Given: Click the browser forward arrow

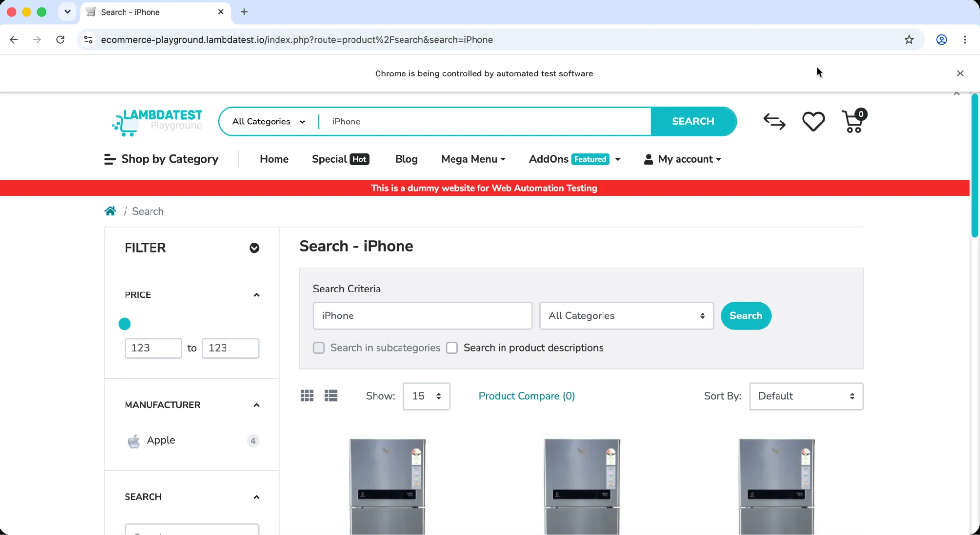Looking at the screenshot, I should click(37, 40).
